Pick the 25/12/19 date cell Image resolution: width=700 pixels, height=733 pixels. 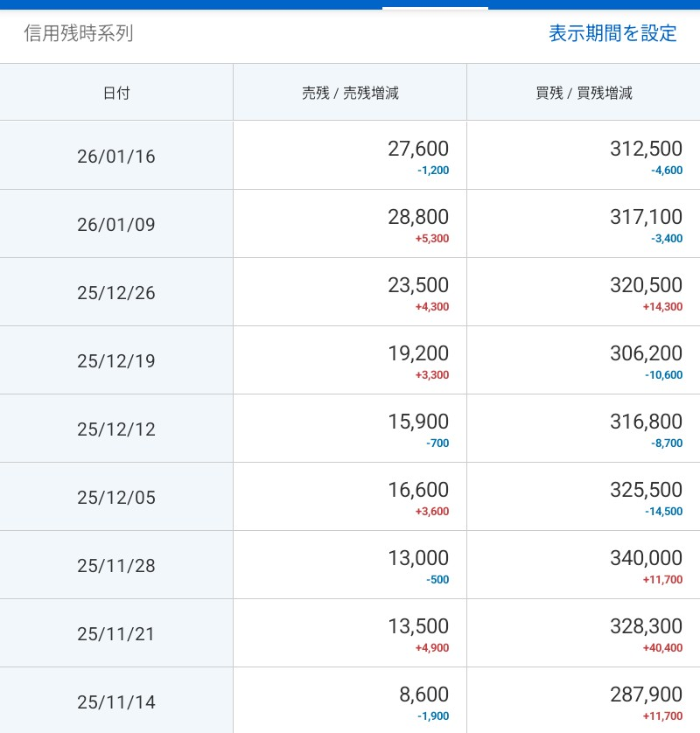point(116,361)
